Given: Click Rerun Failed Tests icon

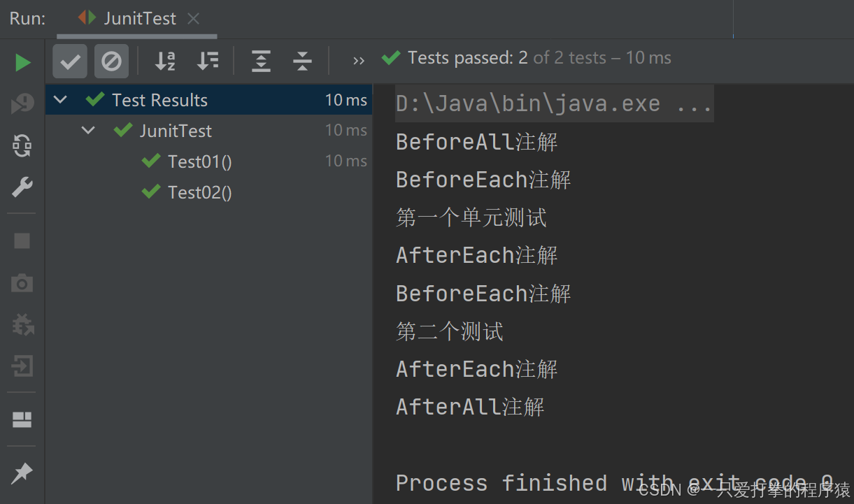Looking at the screenshot, I should [23, 103].
